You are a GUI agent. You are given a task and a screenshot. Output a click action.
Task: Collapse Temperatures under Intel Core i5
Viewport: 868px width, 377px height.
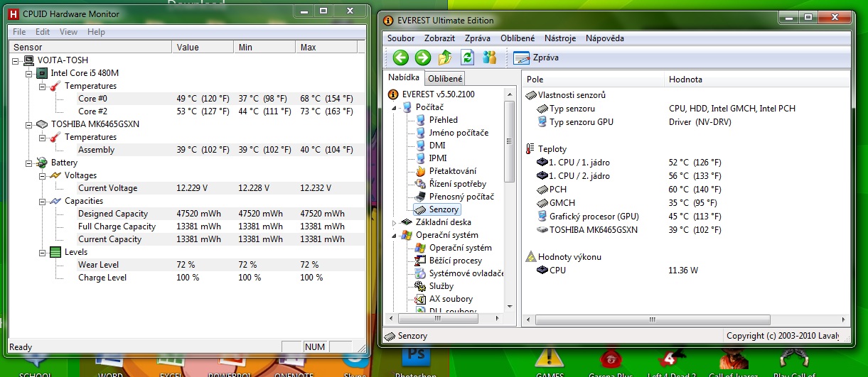coord(42,86)
